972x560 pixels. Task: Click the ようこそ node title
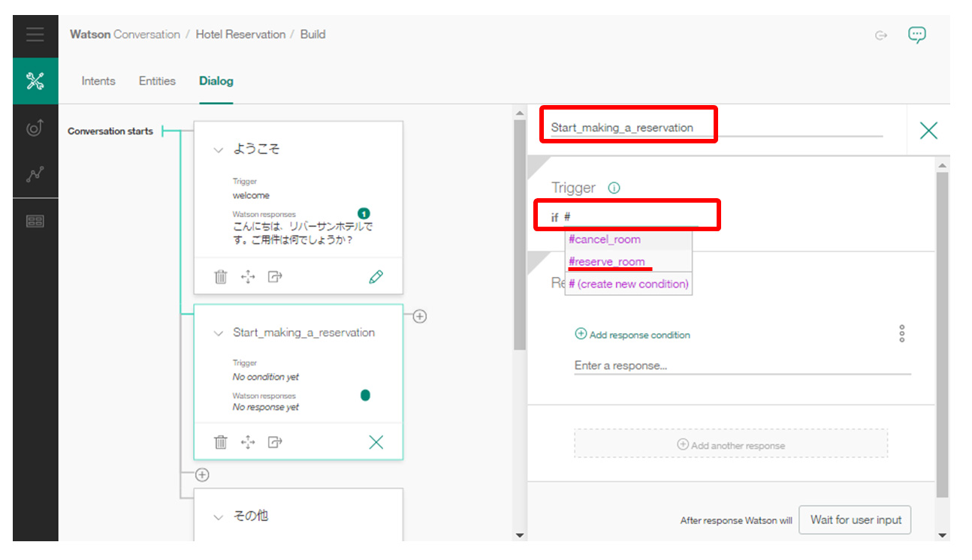[256, 149]
